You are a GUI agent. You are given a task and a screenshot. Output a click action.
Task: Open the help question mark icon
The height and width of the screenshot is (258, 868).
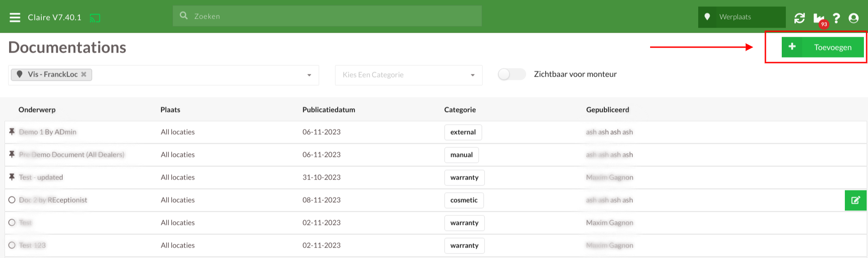tap(836, 18)
